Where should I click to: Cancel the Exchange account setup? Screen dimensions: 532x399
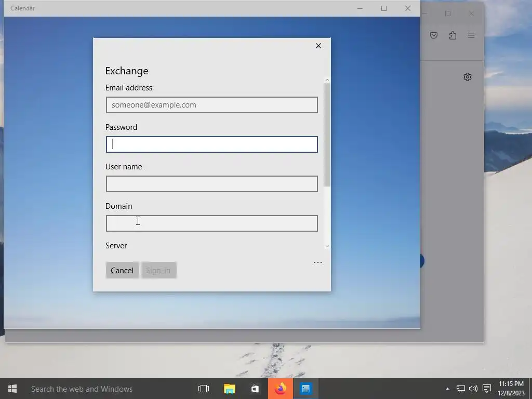122,270
